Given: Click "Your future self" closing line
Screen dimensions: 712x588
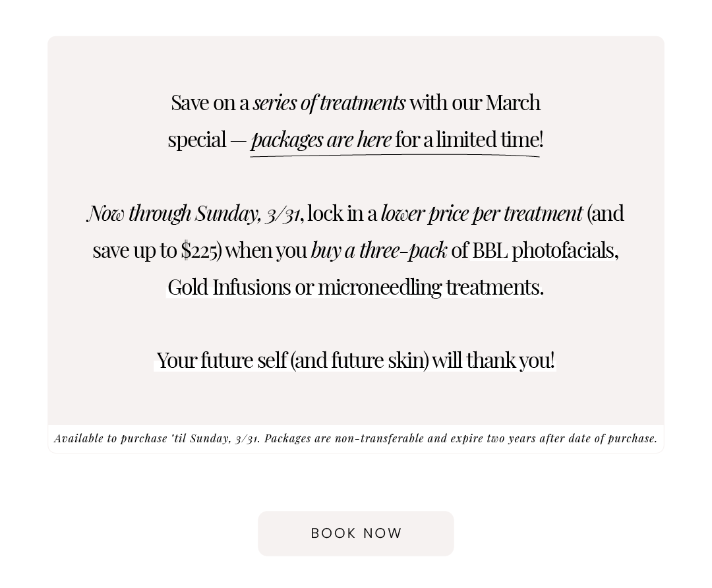Looking at the screenshot, I should [x=222, y=360].
